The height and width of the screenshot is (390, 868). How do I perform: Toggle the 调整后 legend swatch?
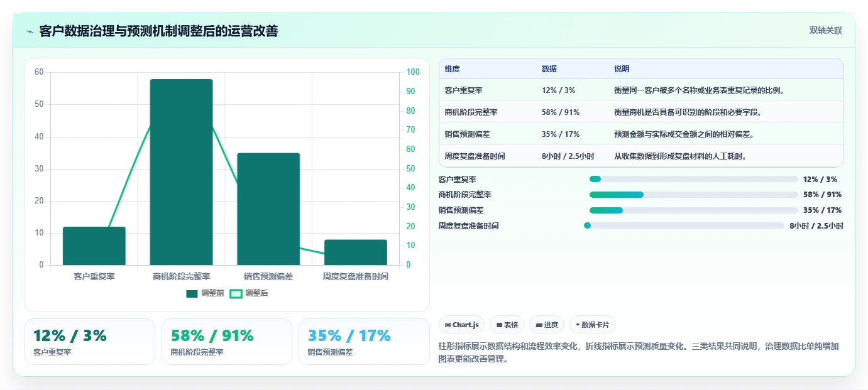[236, 293]
